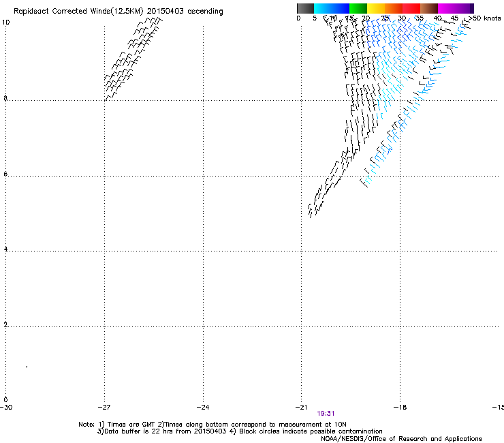Click the -27 longitude axis label

coord(104,408)
